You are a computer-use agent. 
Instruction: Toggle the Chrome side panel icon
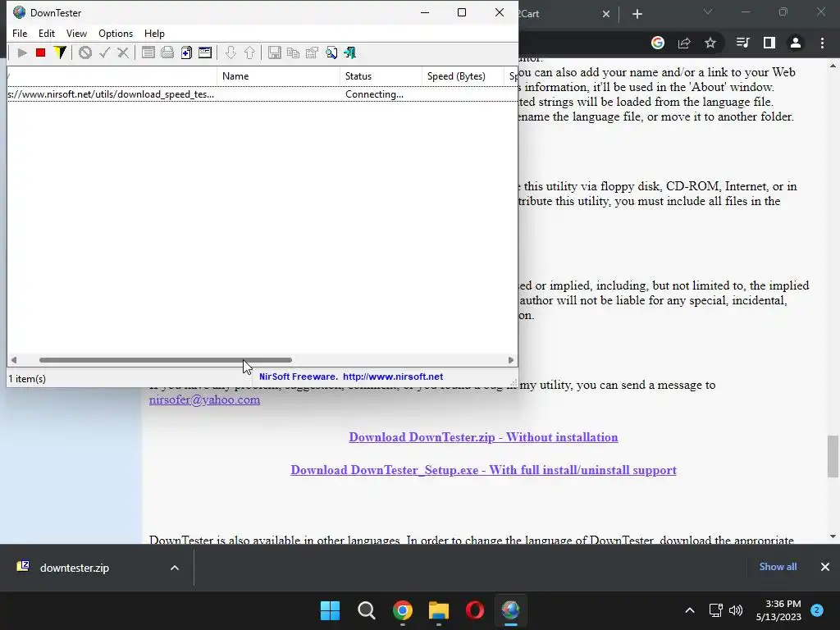[x=769, y=43]
